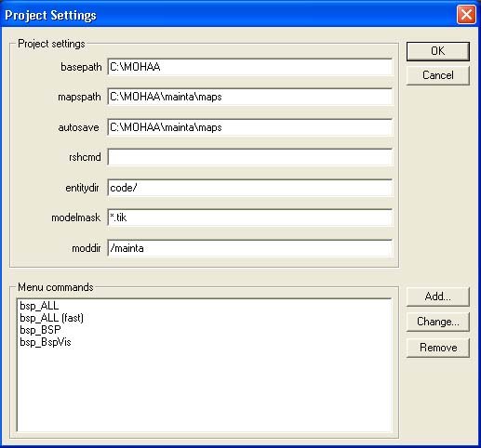Image resolution: width=481 pixels, height=448 pixels.
Task: Open the Add menu command dialog
Action: (x=438, y=296)
